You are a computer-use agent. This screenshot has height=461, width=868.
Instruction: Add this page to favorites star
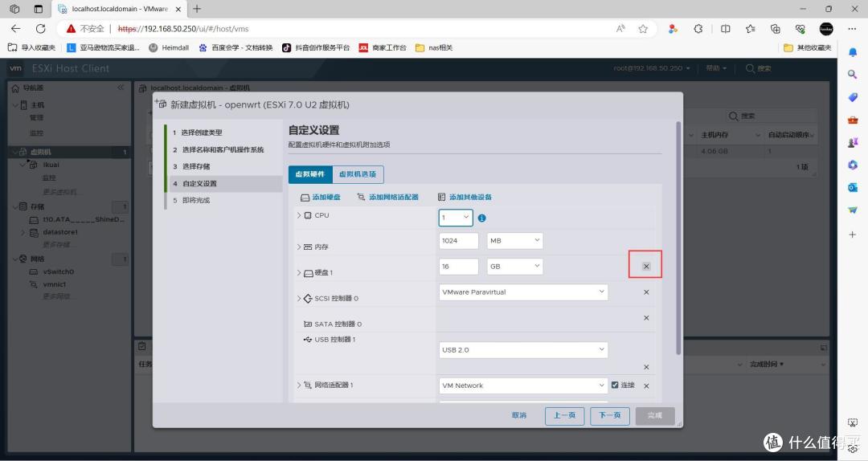[643, 29]
